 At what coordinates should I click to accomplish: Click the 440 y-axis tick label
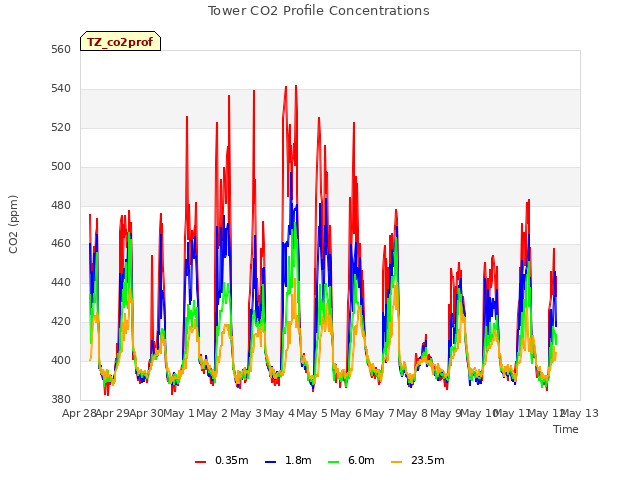click(x=61, y=282)
